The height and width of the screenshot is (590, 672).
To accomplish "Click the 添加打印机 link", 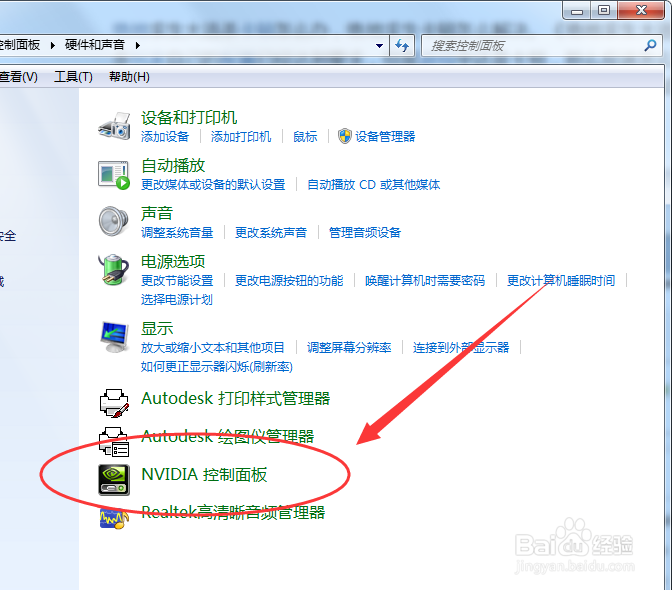I will click(x=241, y=137).
